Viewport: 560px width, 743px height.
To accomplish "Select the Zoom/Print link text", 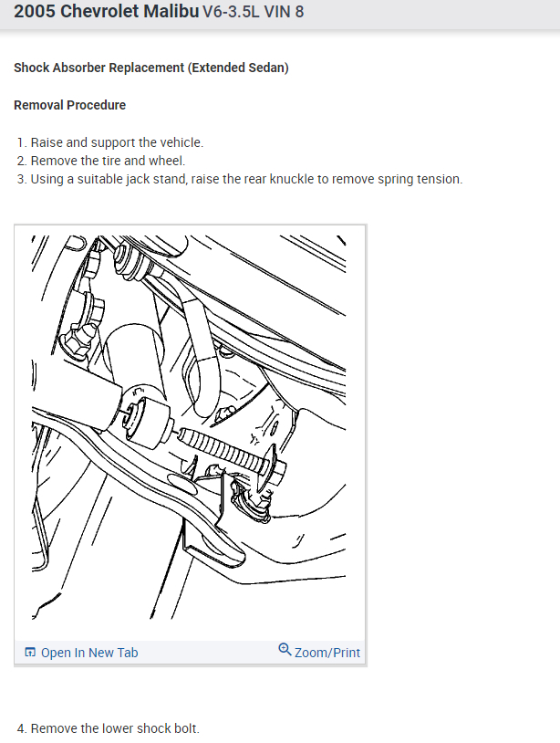I will pos(327,653).
